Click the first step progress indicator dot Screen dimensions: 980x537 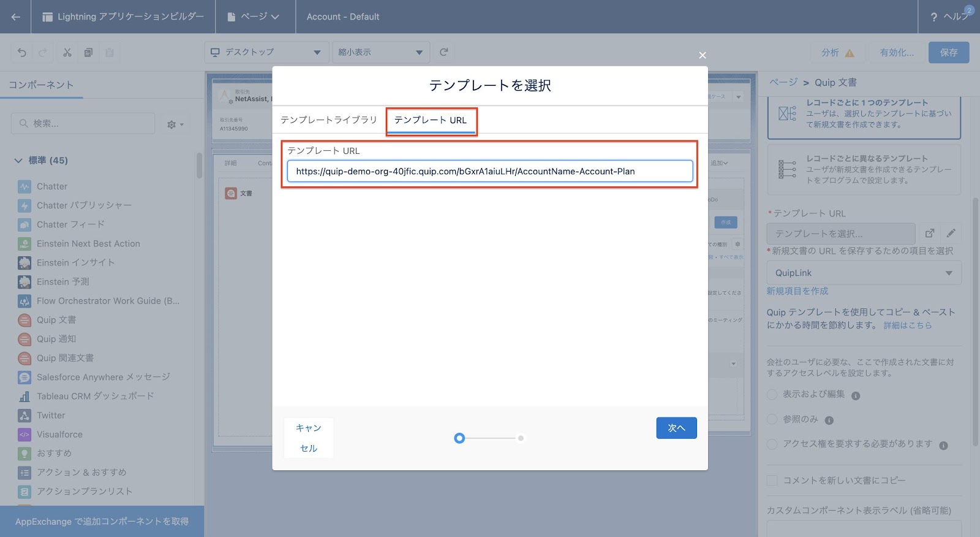point(459,438)
